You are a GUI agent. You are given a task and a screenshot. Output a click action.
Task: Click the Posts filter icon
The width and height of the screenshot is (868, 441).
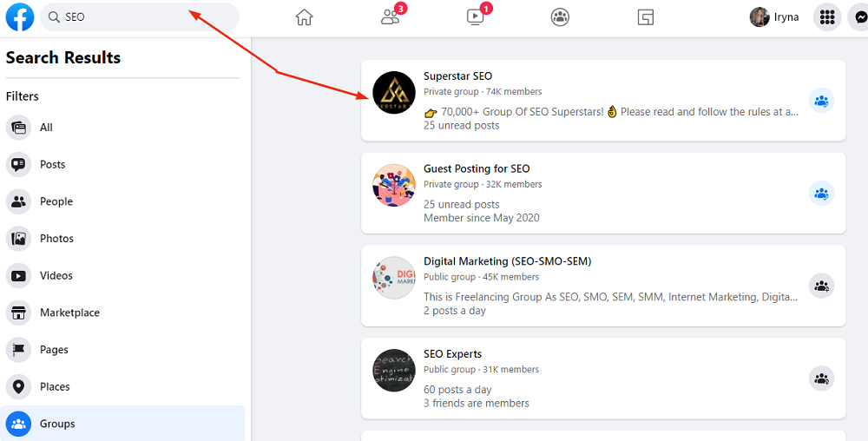(19, 165)
